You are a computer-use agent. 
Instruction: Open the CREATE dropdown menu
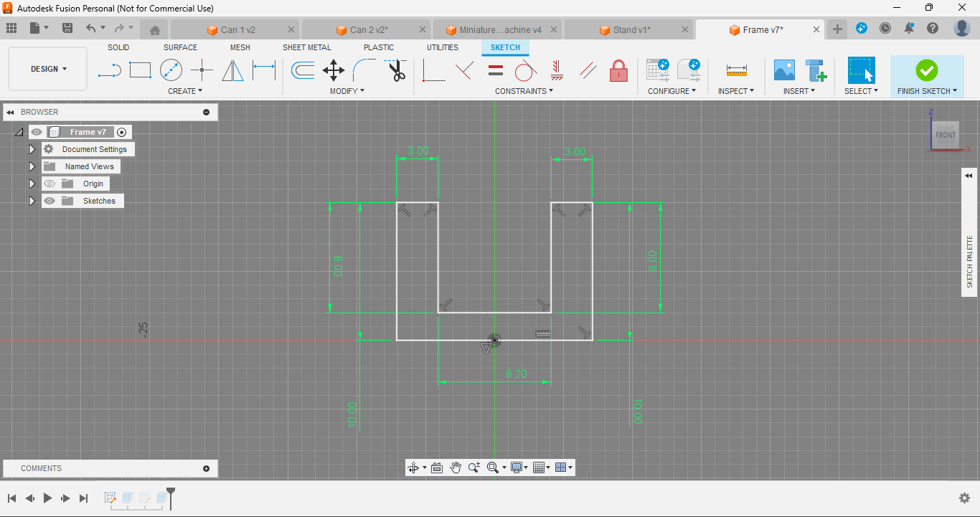(185, 91)
